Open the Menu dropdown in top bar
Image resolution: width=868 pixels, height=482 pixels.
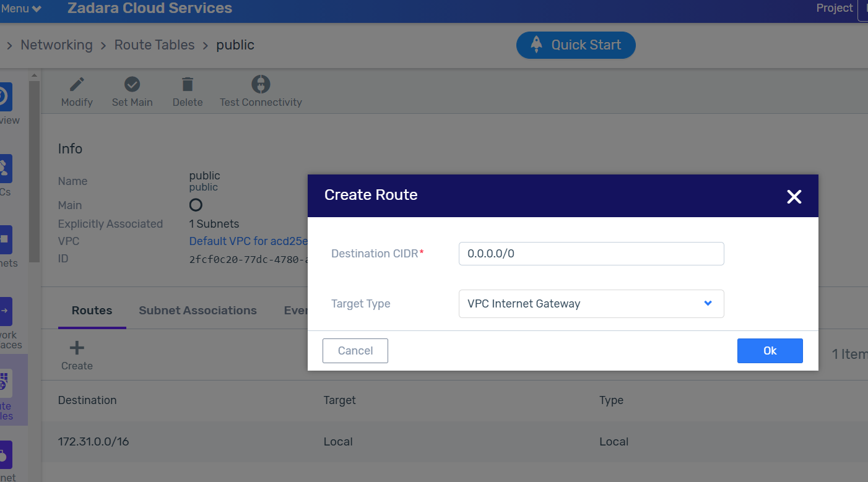pyautogui.click(x=21, y=9)
